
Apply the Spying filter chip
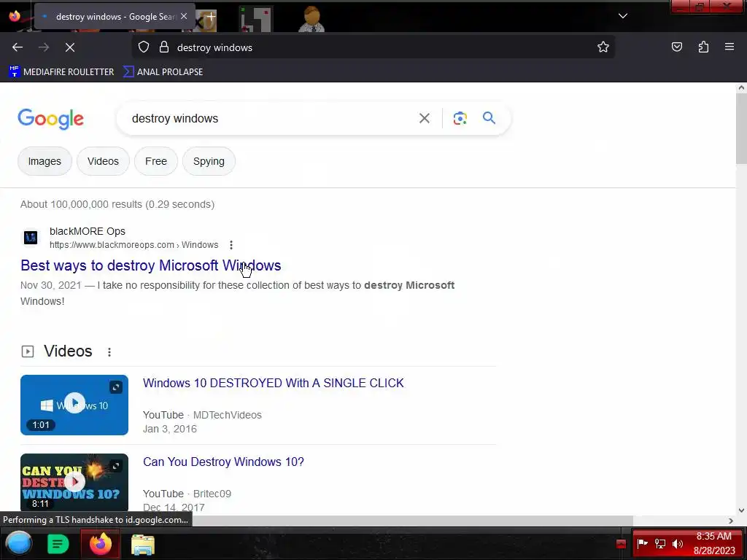click(209, 161)
